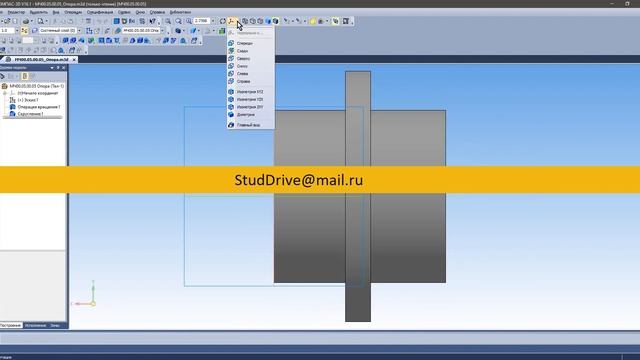Screen dimensions: 640x360
Task: Open the current step value dropdown
Action: (x=16, y=31)
